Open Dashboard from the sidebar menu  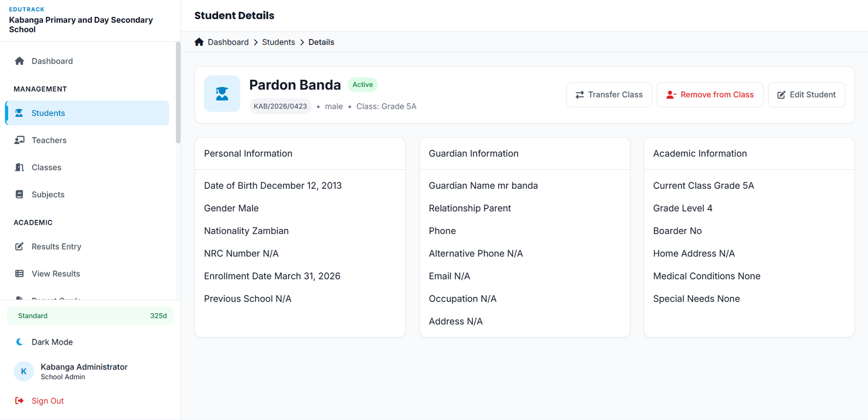(87, 61)
